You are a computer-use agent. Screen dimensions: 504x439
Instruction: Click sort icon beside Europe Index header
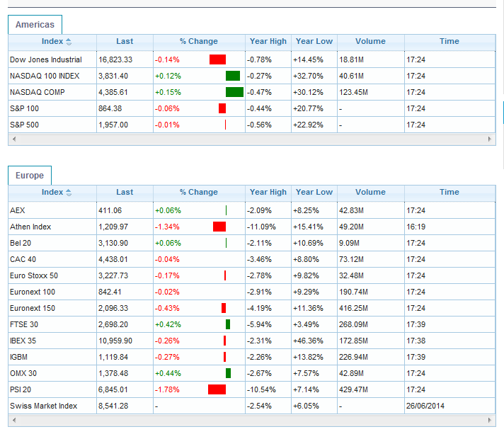[69, 193]
